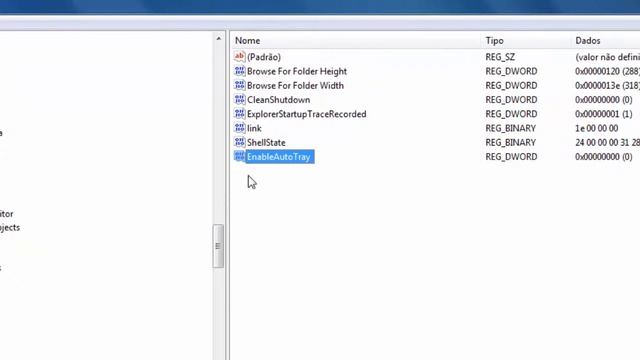Select the (Padrão) value name
The height and width of the screenshot is (360, 640).
pos(264,57)
